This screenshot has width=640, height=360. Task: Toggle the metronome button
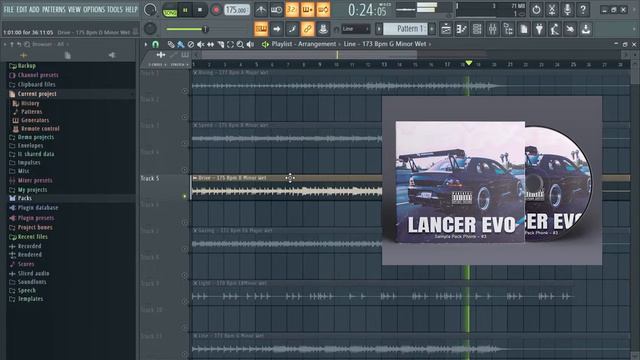coord(261,10)
